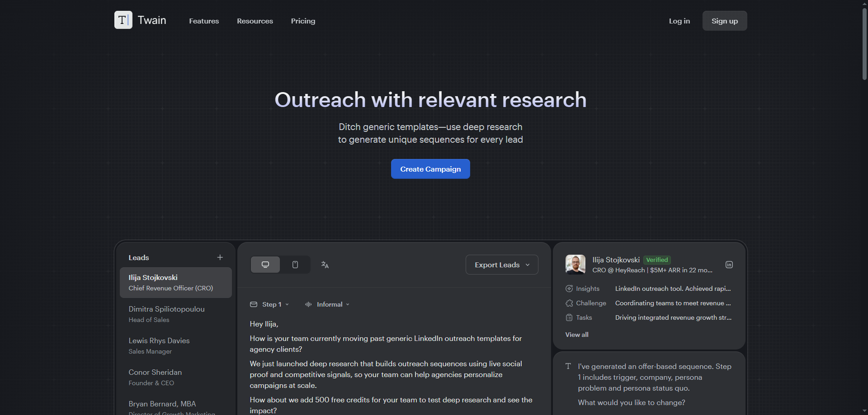
Task: Click the Step 1 envelope icon
Action: pos(254,304)
